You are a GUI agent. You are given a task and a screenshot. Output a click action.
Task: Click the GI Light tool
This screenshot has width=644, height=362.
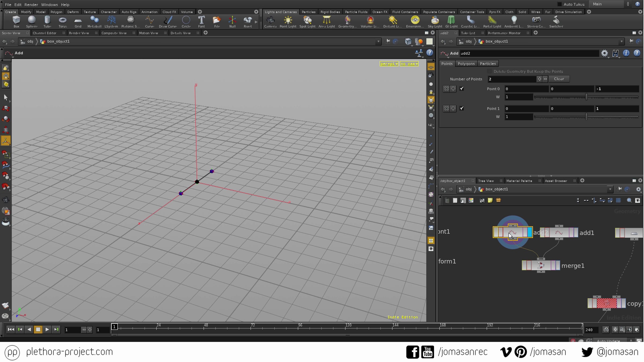point(451,21)
